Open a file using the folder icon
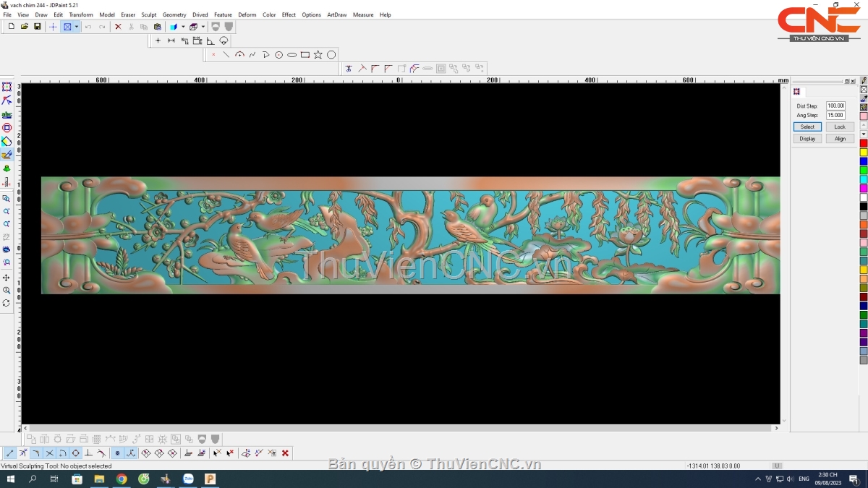Screen dimensions: 868x488 pos(24,27)
